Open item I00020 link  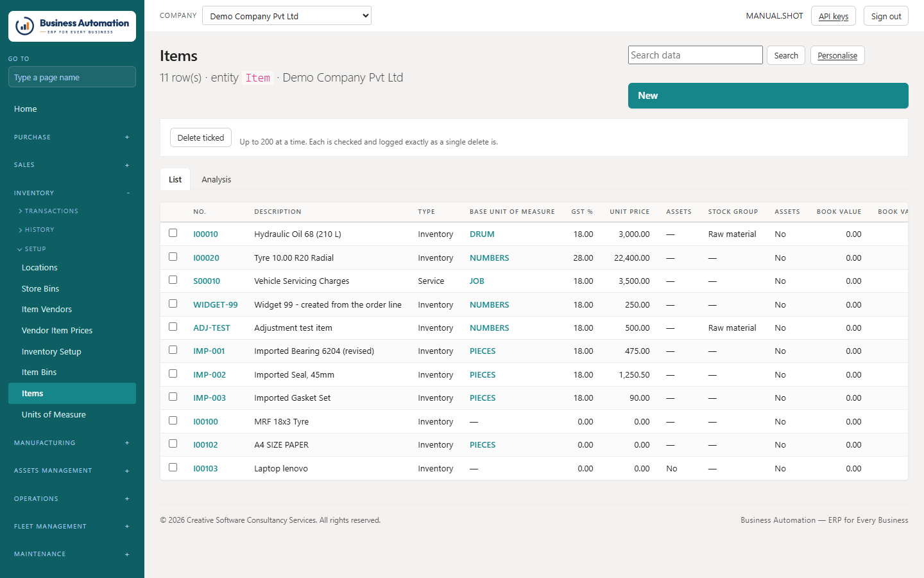pos(206,258)
